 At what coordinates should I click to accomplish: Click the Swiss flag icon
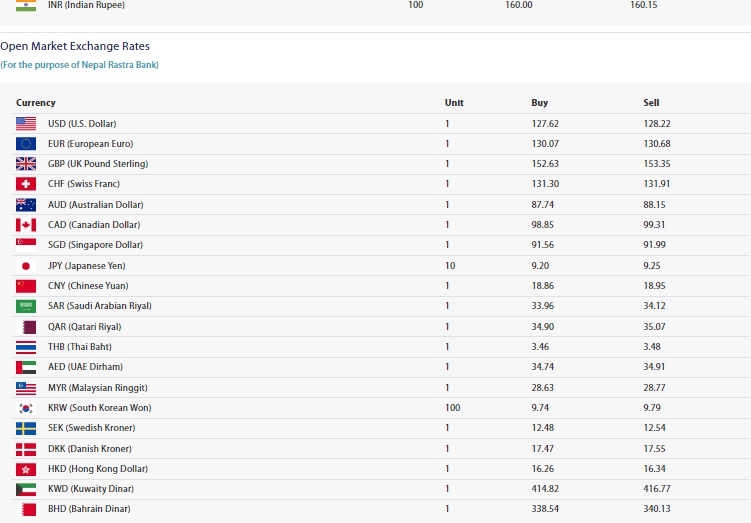(26, 184)
